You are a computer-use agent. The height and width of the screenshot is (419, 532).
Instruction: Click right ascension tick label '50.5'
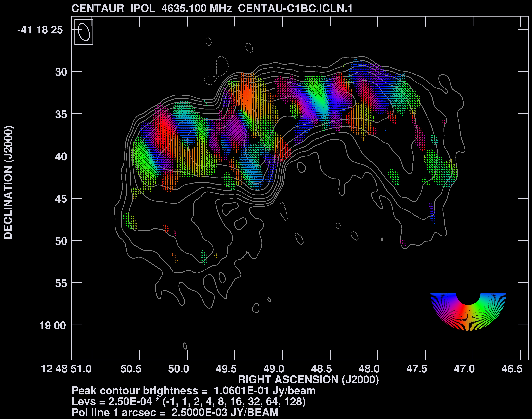131,369
